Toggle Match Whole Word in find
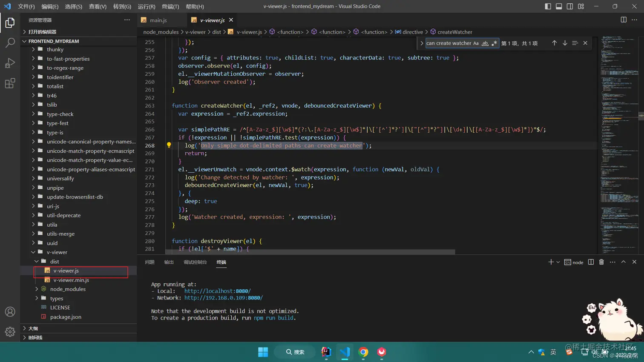 (x=485, y=43)
